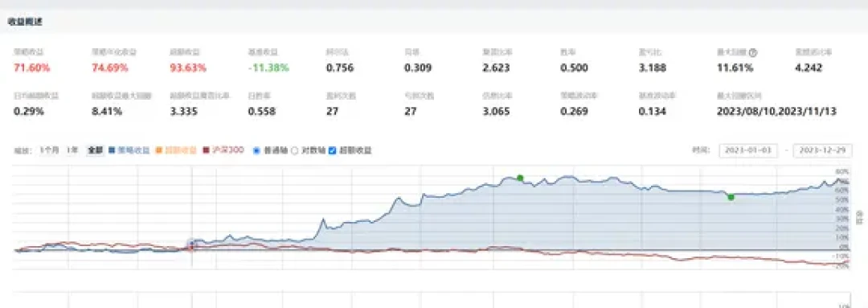Open the start date field 2023-01-03

[748, 150]
